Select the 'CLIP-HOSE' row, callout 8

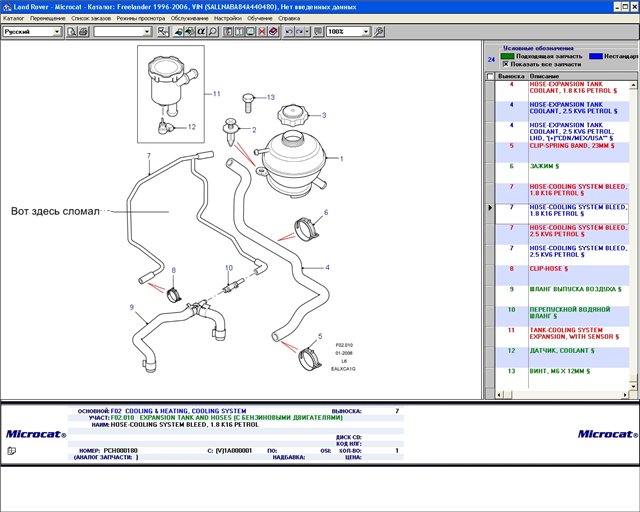pyautogui.click(x=562, y=275)
